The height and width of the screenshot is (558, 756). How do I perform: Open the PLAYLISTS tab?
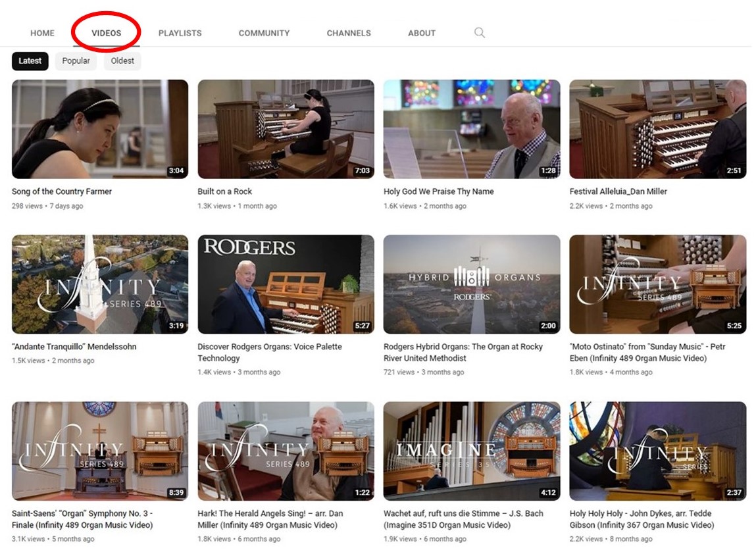pyautogui.click(x=180, y=34)
